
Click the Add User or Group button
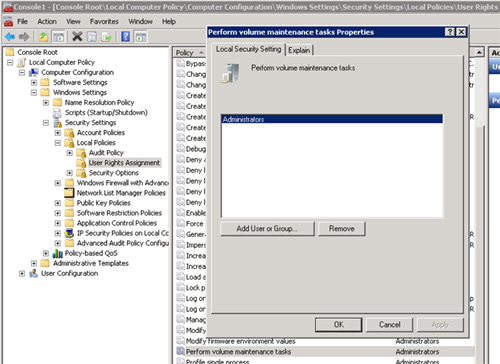267,229
